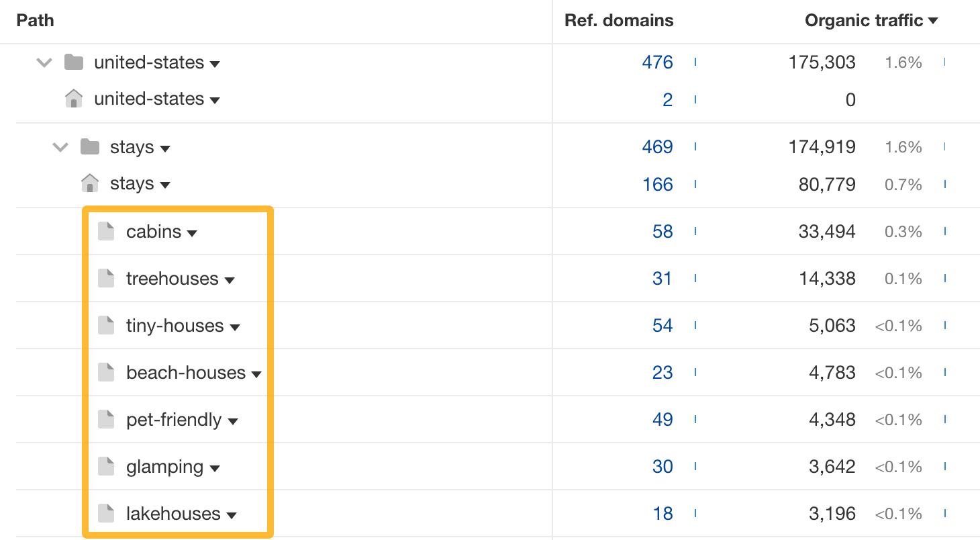980x540 pixels.
Task: Collapse the united-states folder chevron
Action: pyautogui.click(x=44, y=62)
